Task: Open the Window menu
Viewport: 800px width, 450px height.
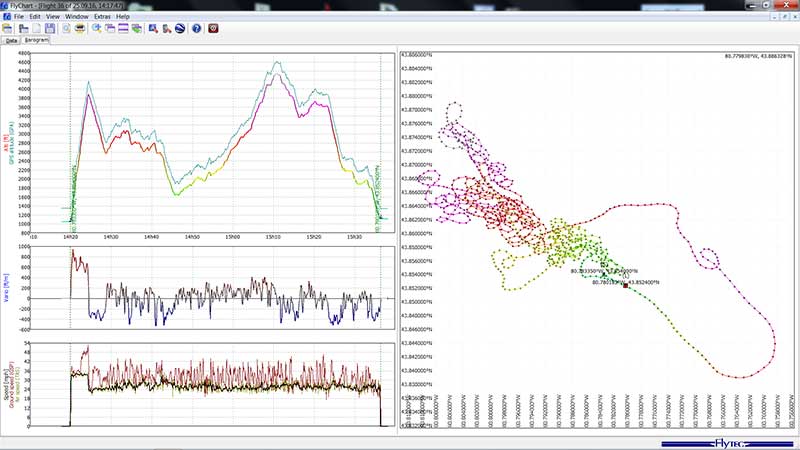Action: click(77, 17)
